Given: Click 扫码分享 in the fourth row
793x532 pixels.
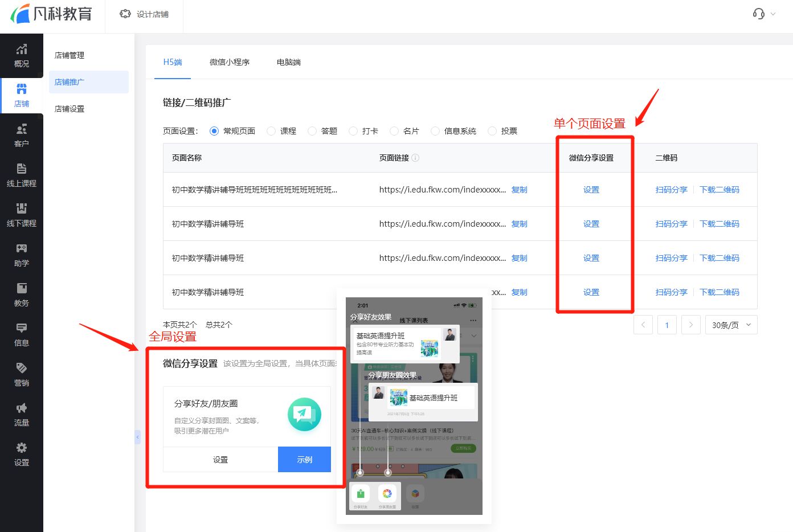Looking at the screenshot, I should click(x=672, y=292).
